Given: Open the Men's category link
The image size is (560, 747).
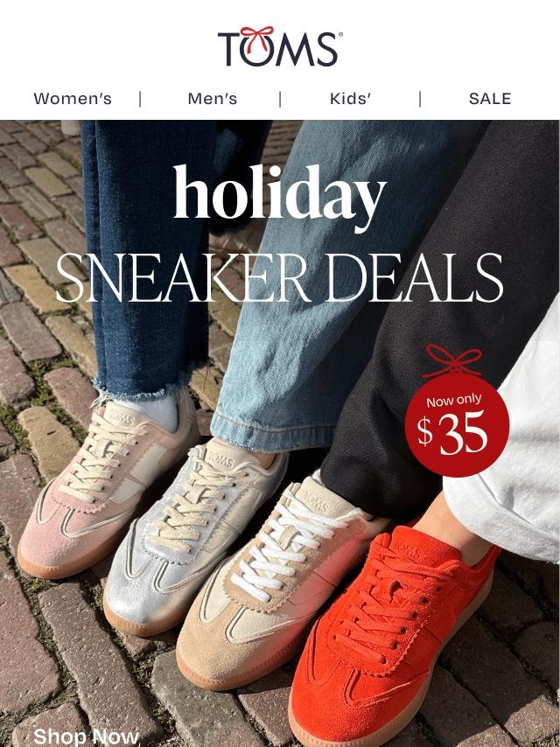Looking at the screenshot, I should (x=212, y=99).
